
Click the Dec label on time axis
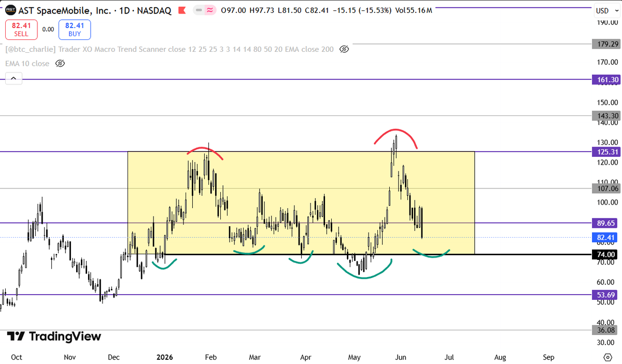114,357
